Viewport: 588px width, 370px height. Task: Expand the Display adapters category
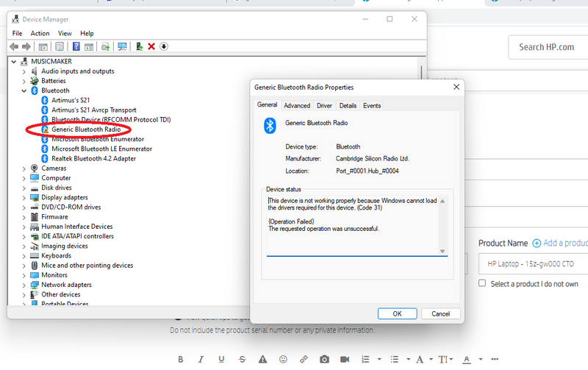click(x=24, y=198)
